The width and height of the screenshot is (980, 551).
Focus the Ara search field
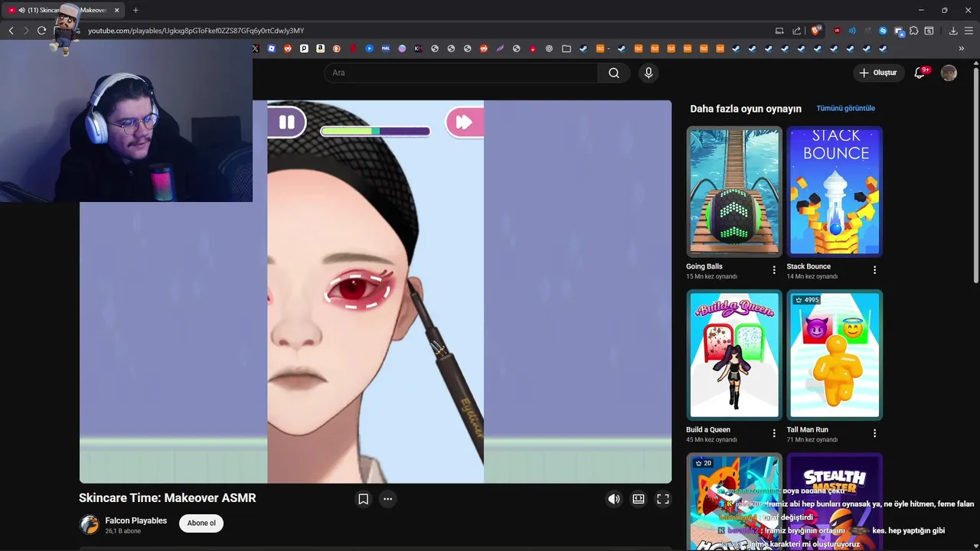(462, 73)
